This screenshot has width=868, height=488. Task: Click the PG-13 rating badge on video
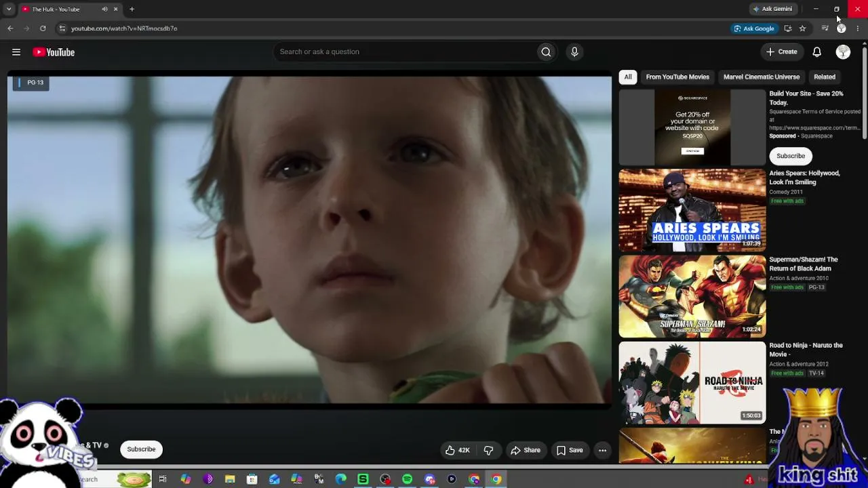pos(31,83)
